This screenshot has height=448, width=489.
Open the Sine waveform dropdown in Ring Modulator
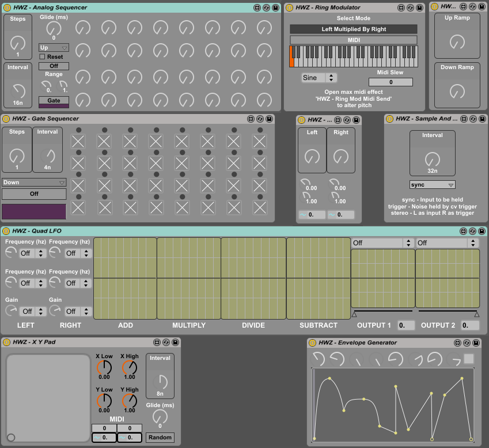tap(319, 78)
